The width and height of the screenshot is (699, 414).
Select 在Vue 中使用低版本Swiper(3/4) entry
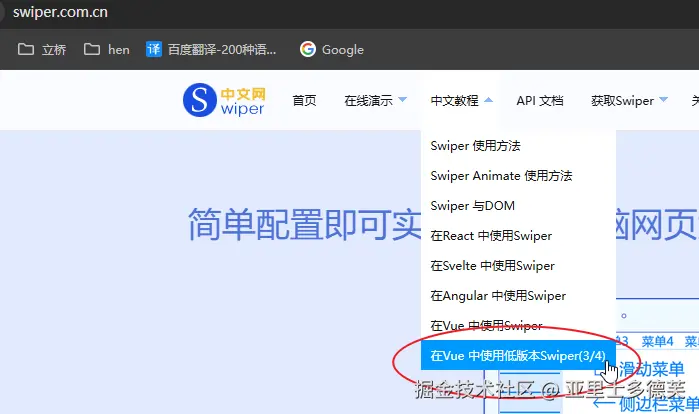(x=518, y=355)
